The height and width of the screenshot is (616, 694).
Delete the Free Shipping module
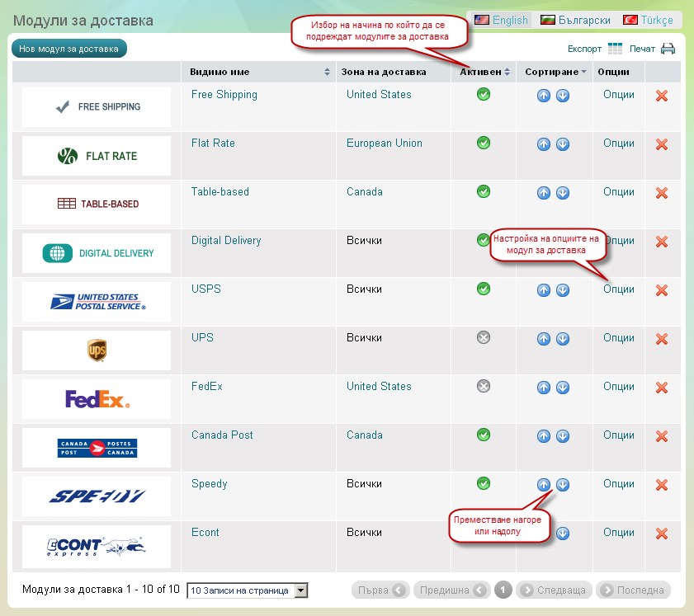coord(661,96)
